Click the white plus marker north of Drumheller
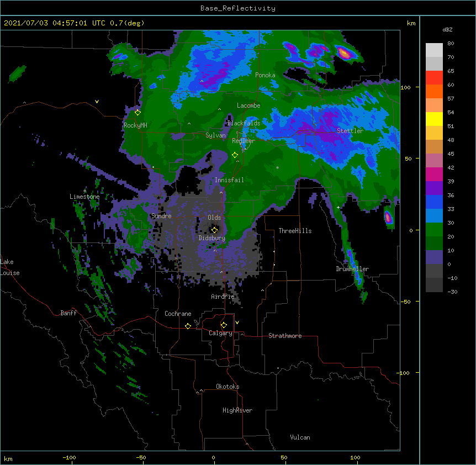The image size is (476, 465). (x=338, y=207)
